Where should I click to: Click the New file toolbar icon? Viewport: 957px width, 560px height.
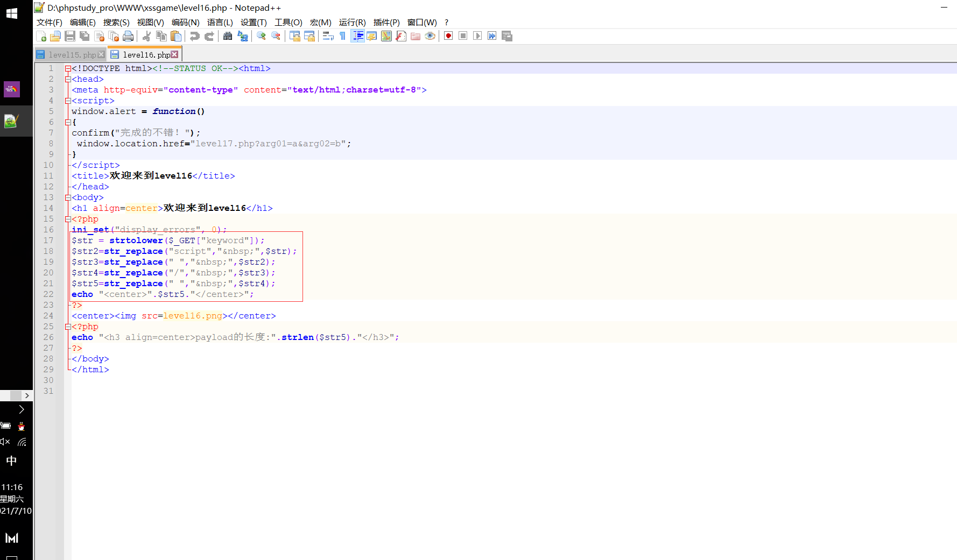(x=41, y=36)
